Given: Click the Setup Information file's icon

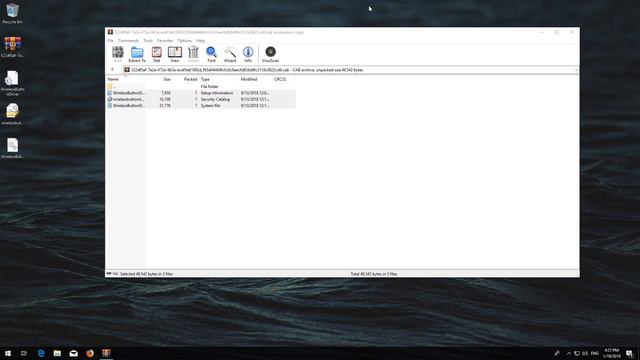Looking at the screenshot, I should pyautogui.click(x=109, y=93).
